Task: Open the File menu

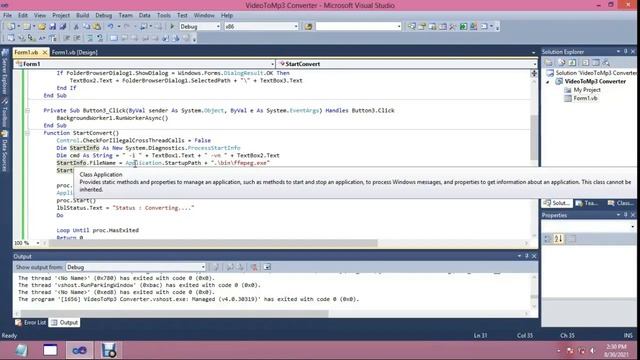Action: (7, 15)
